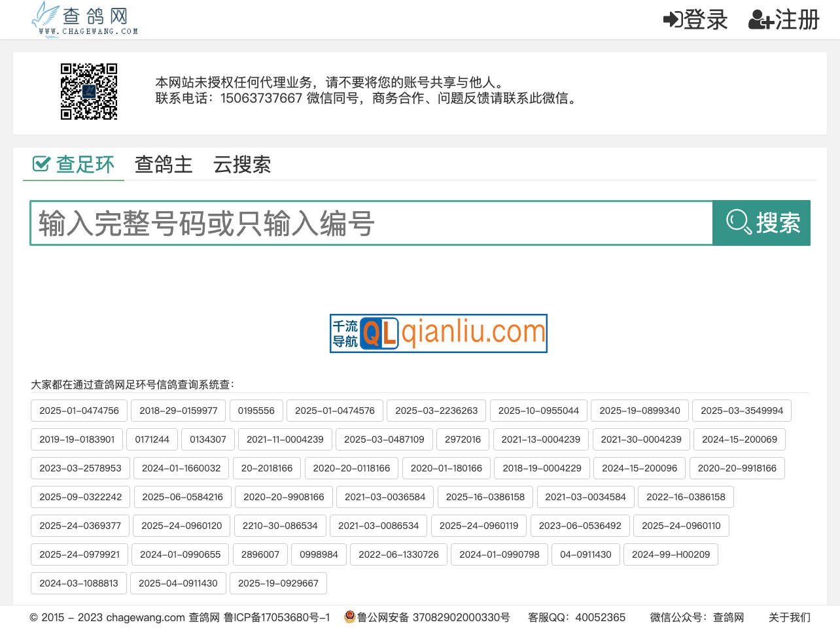Image resolution: width=840 pixels, height=629 pixels.
Task: Click the 登录 text link
Action: click(706, 20)
